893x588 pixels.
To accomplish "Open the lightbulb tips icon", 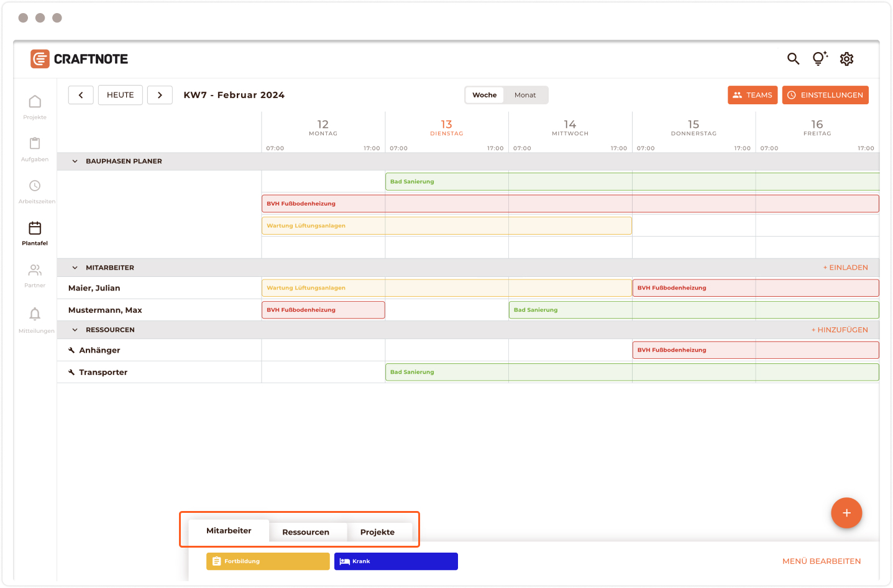I will (x=820, y=59).
